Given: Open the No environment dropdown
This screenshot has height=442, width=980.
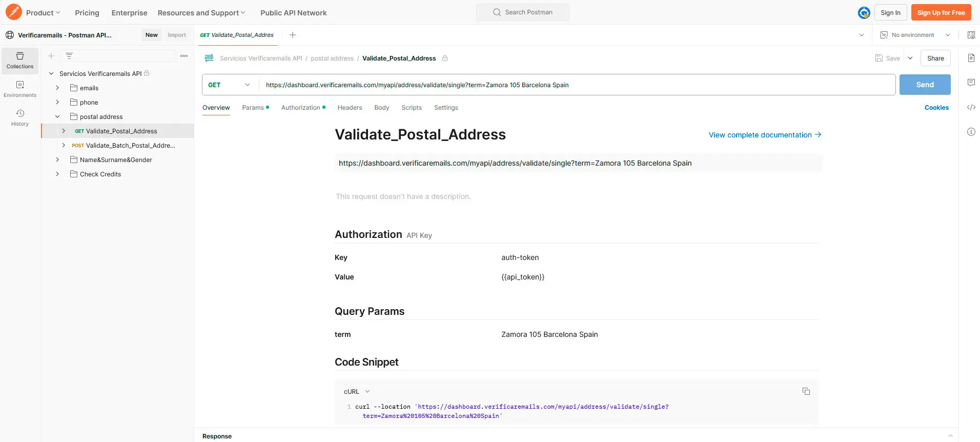Looking at the screenshot, I should (x=915, y=35).
